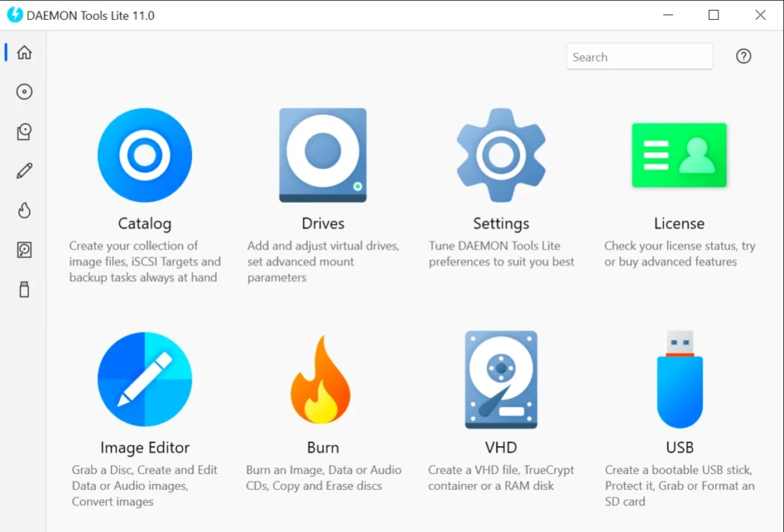Click 'Create a bootable USB stick' description
The height and width of the screenshot is (532, 784).
pyautogui.click(x=680, y=485)
